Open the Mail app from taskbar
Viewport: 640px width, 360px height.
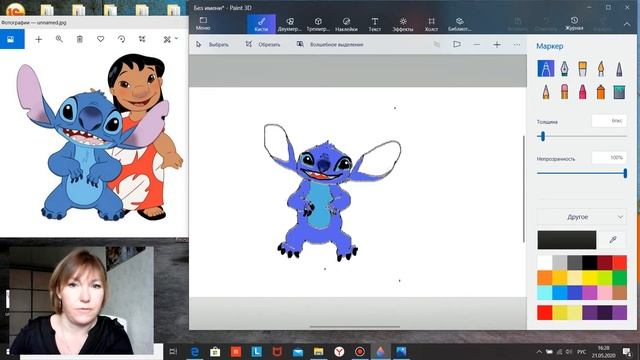coord(298,351)
